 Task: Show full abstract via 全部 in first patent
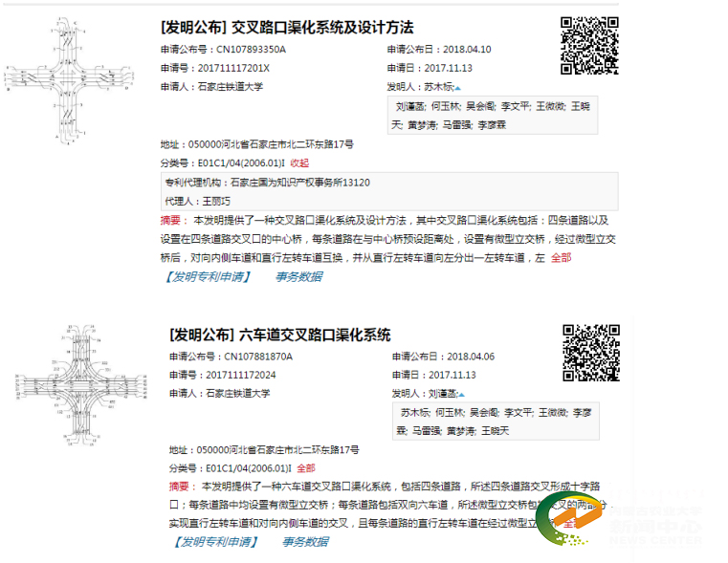tap(561, 258)
